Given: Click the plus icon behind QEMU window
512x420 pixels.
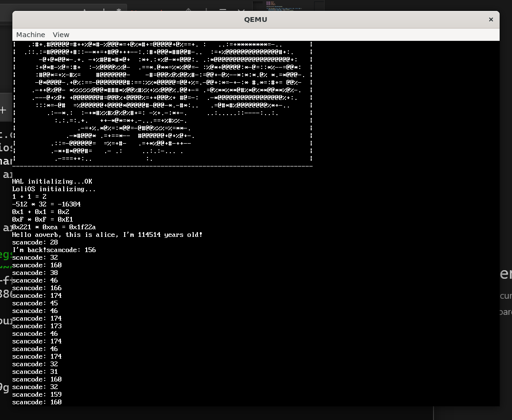Looking at the screenshot, I should point(3,110).
